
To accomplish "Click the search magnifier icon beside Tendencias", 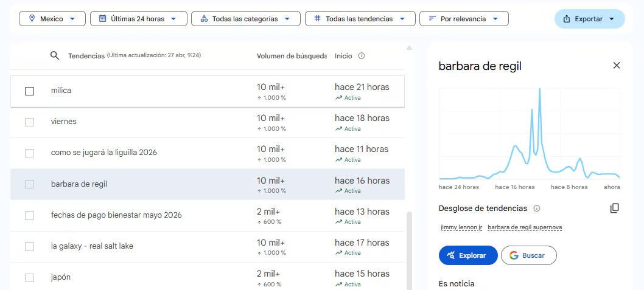I will (55, 55).
